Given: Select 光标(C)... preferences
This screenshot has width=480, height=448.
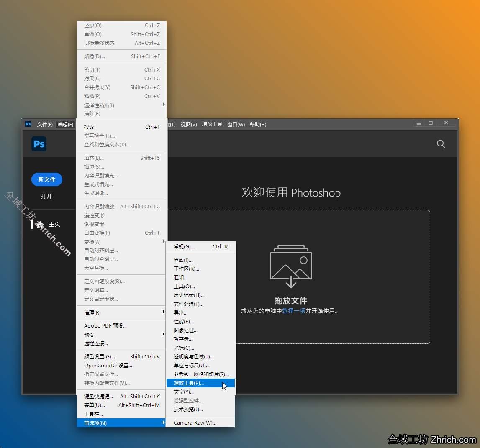Looking at the screenshot, I should click(x=200, y=348).
